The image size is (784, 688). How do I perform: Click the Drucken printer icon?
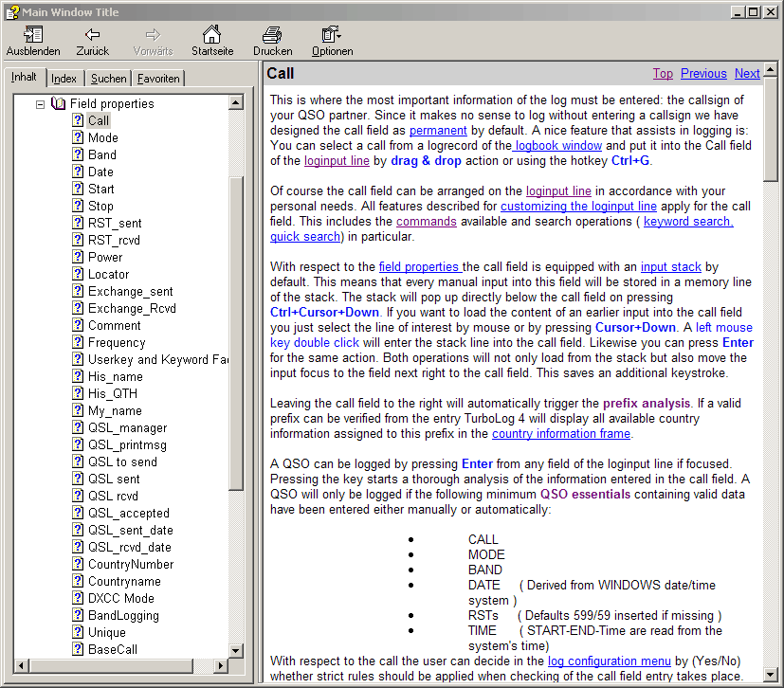pyautogui.click(x=273, y=35)
